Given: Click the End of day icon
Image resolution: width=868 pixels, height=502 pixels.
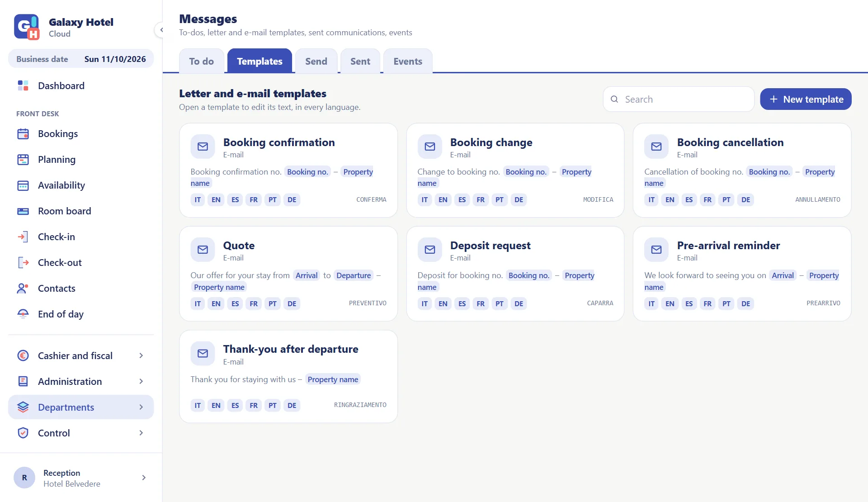Looking at the screenshot, I should 23,314.
